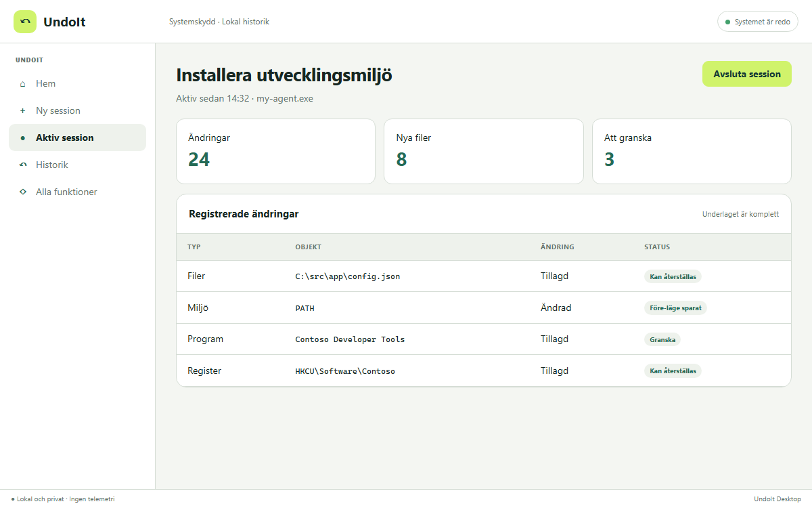Go to Historik in the sidebar
This screenshot has height=508, width=812.
(77, 165)
